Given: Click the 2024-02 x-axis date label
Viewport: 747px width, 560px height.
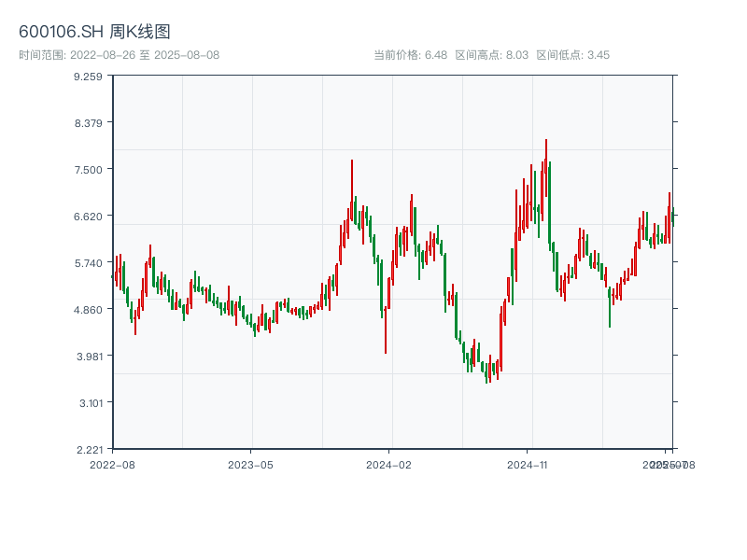Looking at the screenshot, I should [388, 464].
